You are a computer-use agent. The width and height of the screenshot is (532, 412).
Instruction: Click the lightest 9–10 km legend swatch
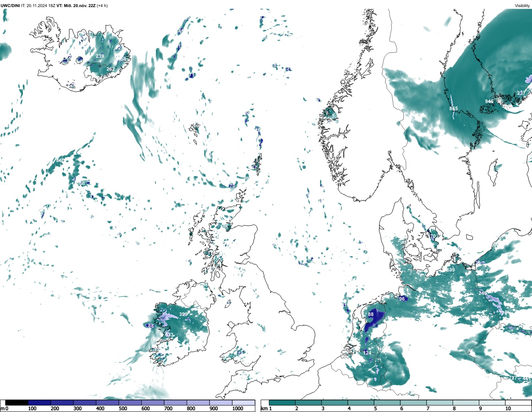(493, 403)
